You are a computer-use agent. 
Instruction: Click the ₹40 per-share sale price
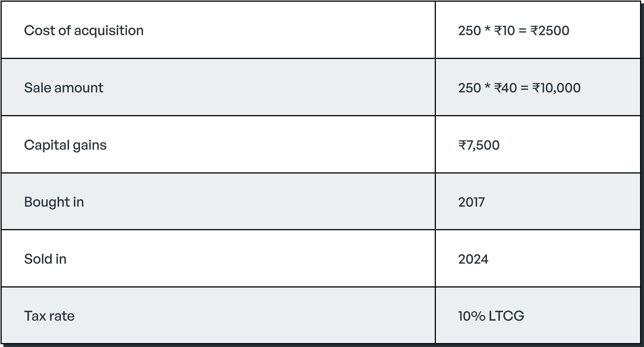(505, 88)
